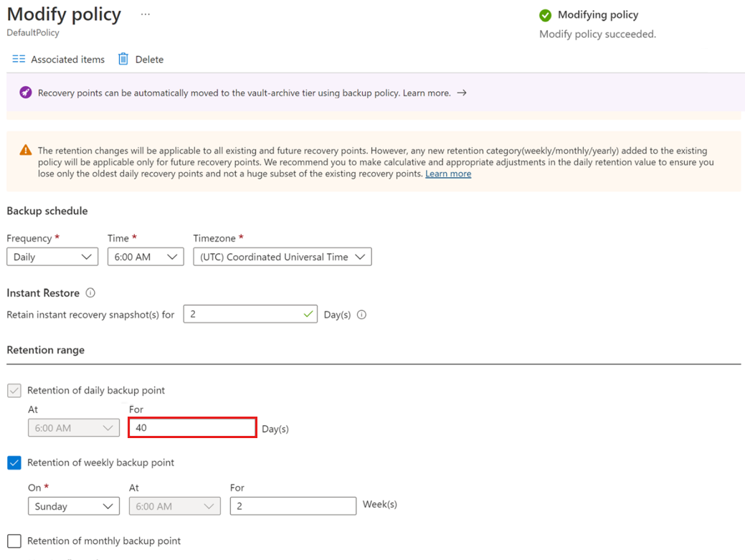745x560 pixels.
Task: Click the info icon next to Day(s)
Action: (x=361, y=314)
